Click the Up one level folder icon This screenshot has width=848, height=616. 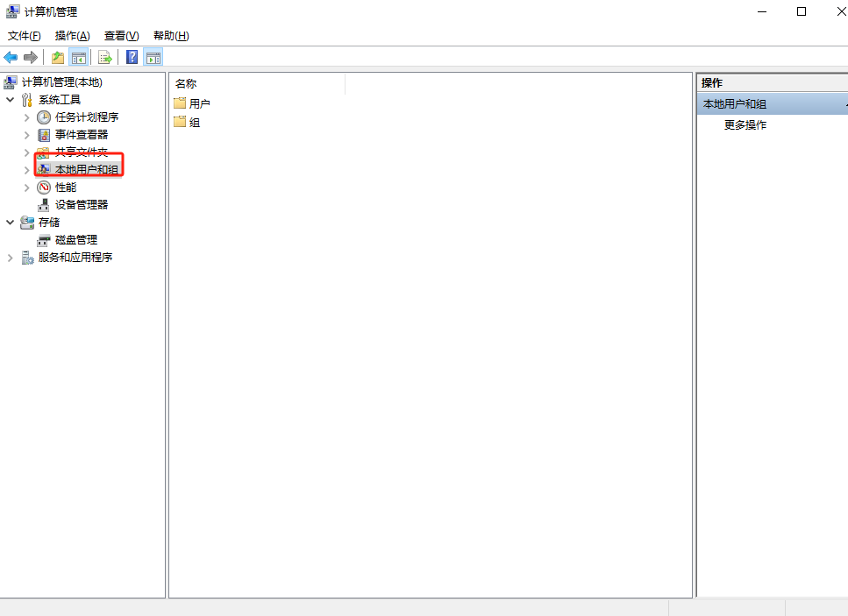[x=57, y=57]
